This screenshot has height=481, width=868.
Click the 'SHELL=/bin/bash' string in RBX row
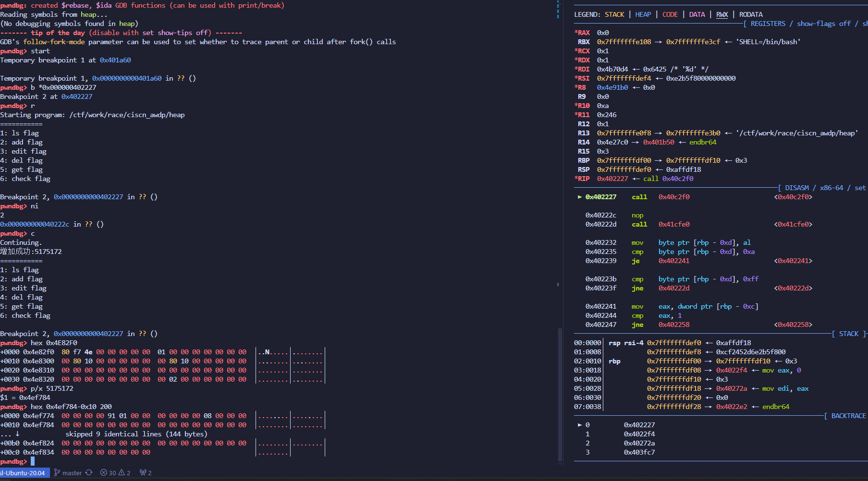point(768,42)
